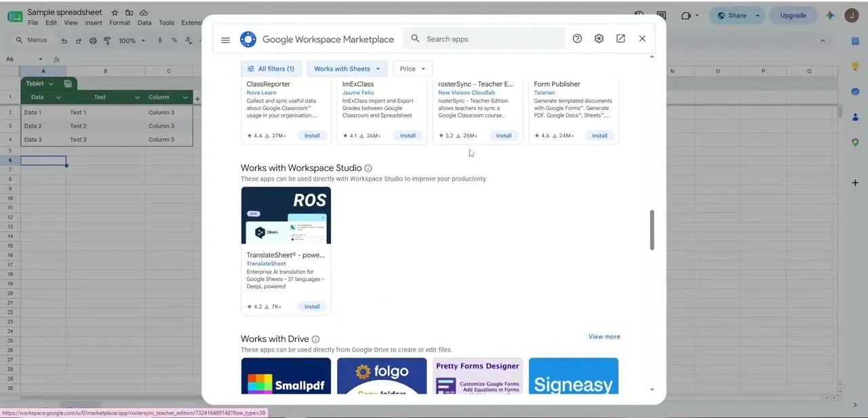This screenshot has width=868, height=418.
Task: Click the Move to folder icon
Action: pos(129,13)
